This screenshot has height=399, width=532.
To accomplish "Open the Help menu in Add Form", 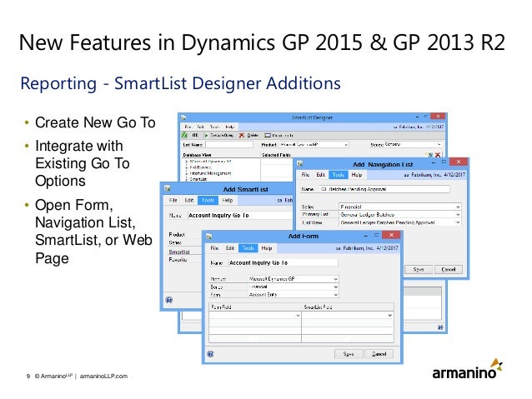I will [267, 248].
